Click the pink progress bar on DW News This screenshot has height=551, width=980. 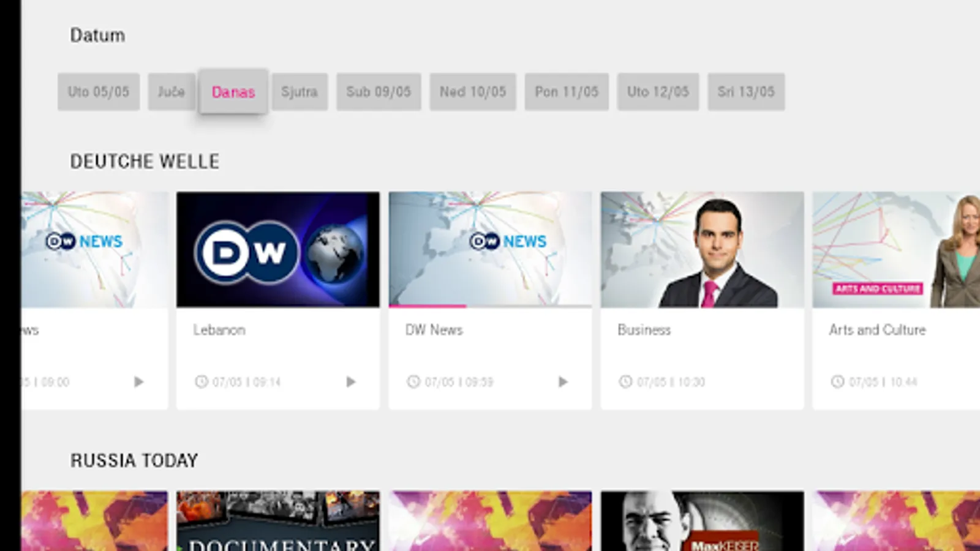click(x=428, y=305)
